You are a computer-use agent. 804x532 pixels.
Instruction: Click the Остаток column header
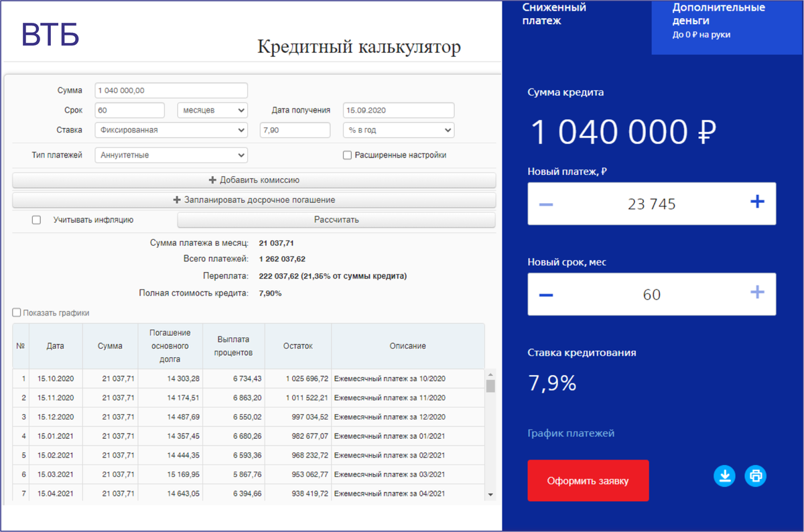[298, 346]
